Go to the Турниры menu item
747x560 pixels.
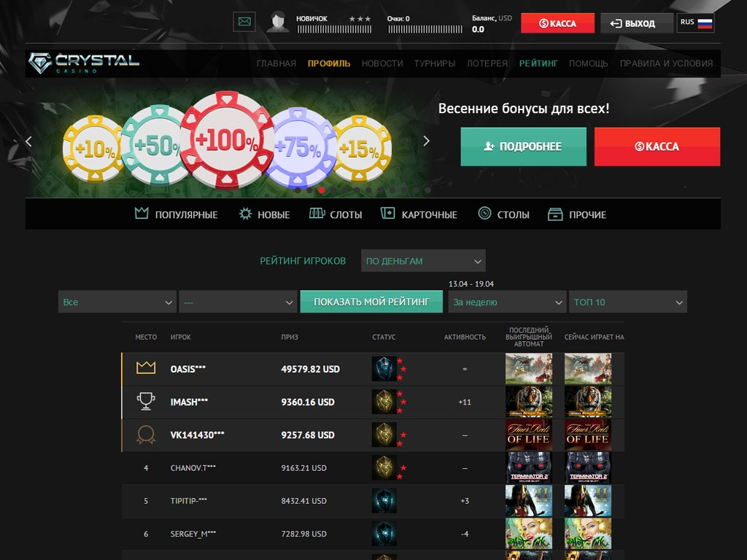tap(435, 63)
